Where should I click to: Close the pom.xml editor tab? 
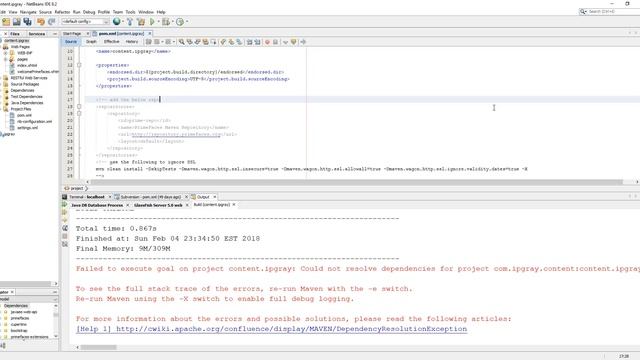coord(150,33)
